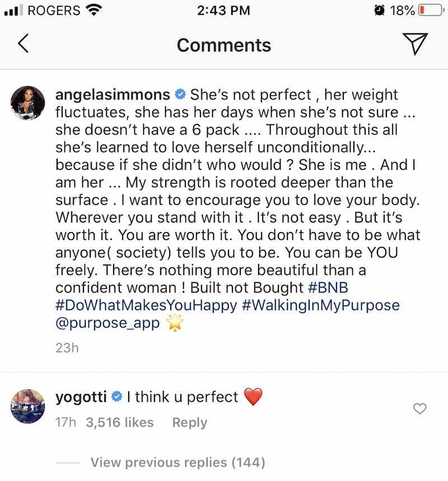This screenshot has height=481, width=448.
Task: View 3,516 likes on yogotti's comment
Action: [x=119, y=423]
